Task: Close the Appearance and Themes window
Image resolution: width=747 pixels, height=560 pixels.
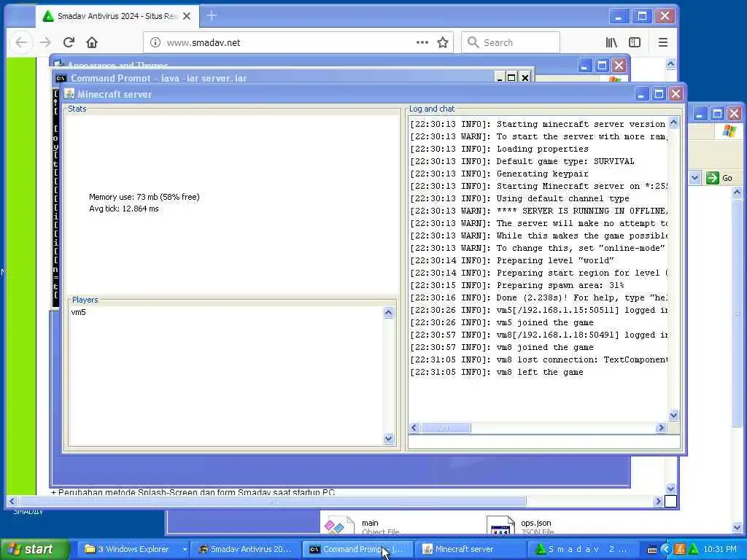Action: point(619,65)
